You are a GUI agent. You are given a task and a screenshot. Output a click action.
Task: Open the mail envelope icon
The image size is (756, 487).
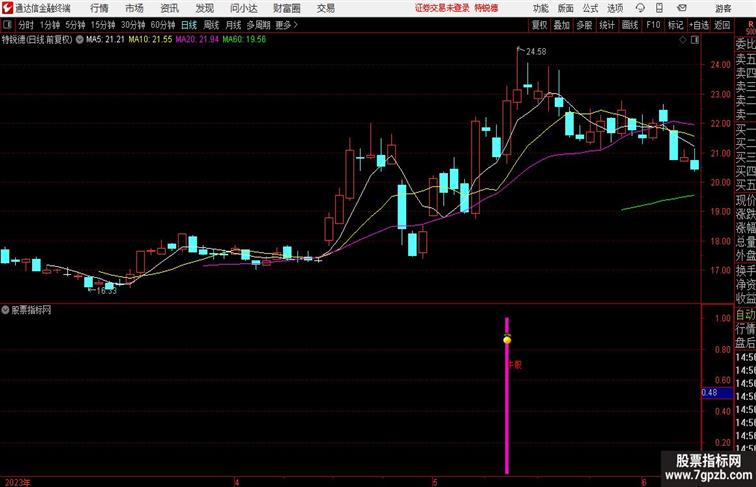click(682, 8)
